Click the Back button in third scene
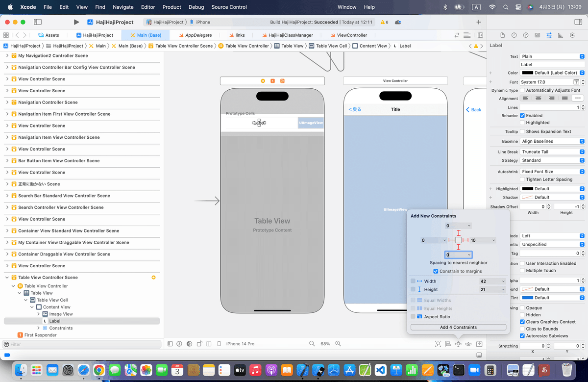 (473, 109)
